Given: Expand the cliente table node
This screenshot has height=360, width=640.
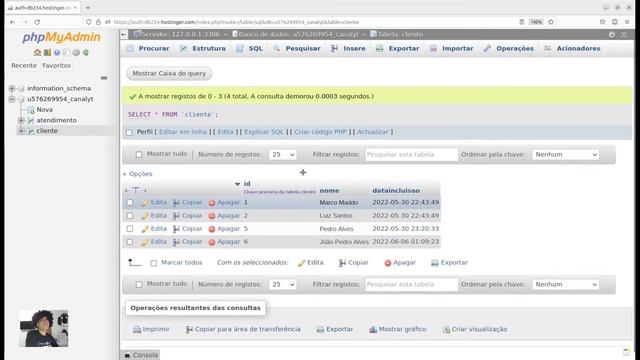Looking at the screenshot, I should pyautogui.click(x=21, y=131).
